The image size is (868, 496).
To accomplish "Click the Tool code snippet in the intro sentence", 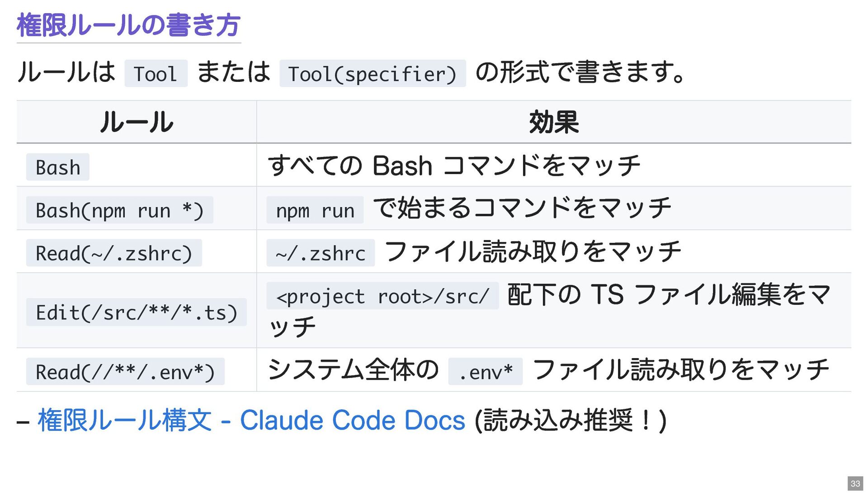I will [156, 74].
